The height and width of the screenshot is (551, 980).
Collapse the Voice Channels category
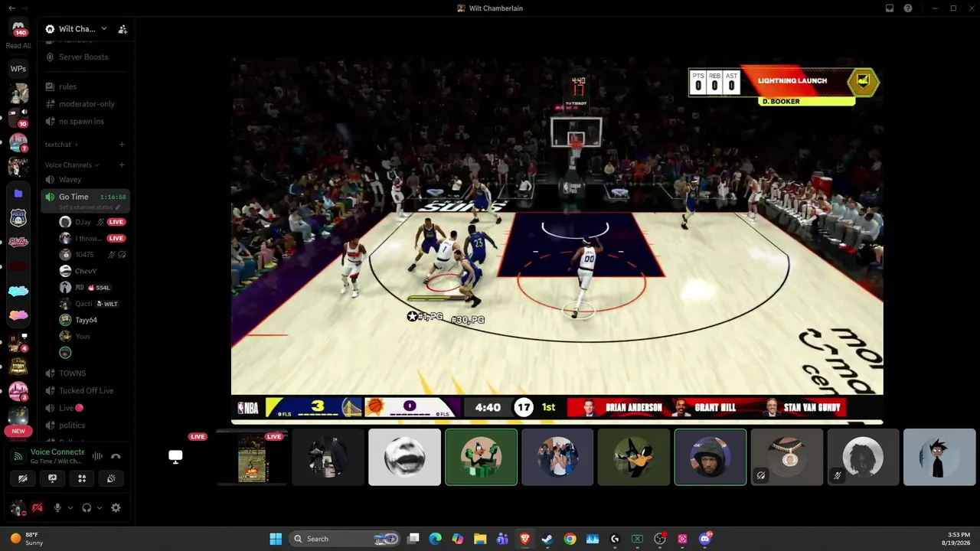coord(72,165)
